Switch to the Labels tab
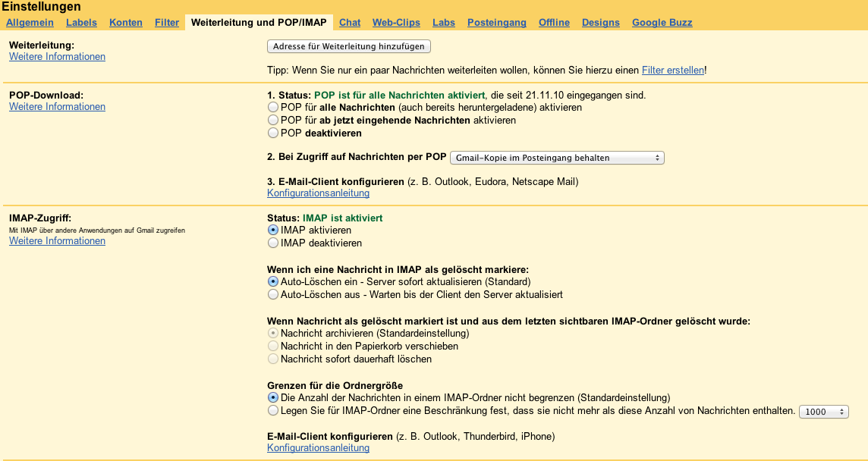 click(x=81, y=23)
